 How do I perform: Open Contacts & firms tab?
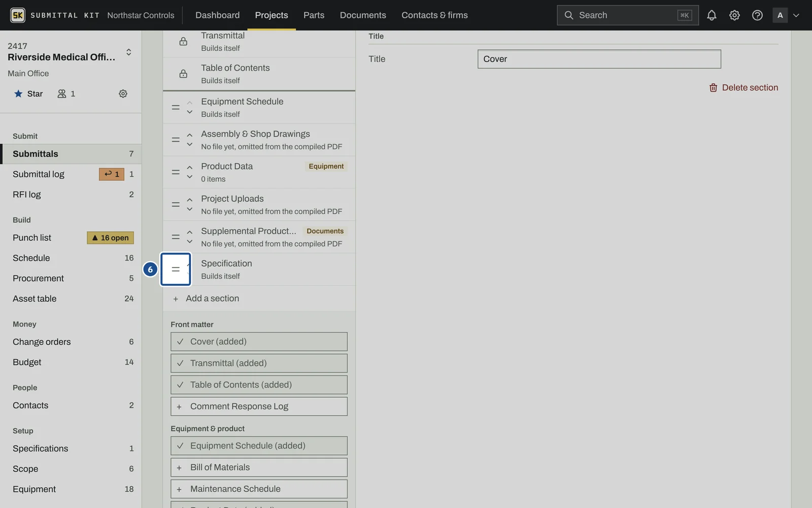coord(434,15)
